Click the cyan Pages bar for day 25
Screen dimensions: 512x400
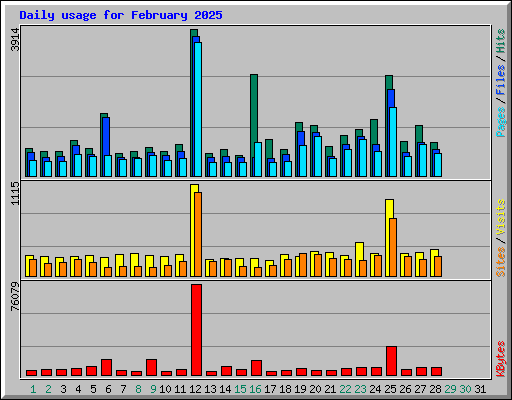coord(393,142)
